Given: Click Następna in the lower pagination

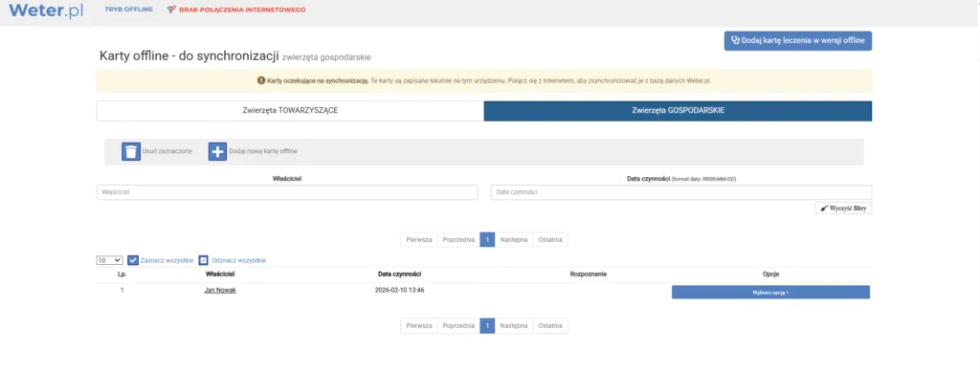Looking at the screenshot, I should pos(514,326).
